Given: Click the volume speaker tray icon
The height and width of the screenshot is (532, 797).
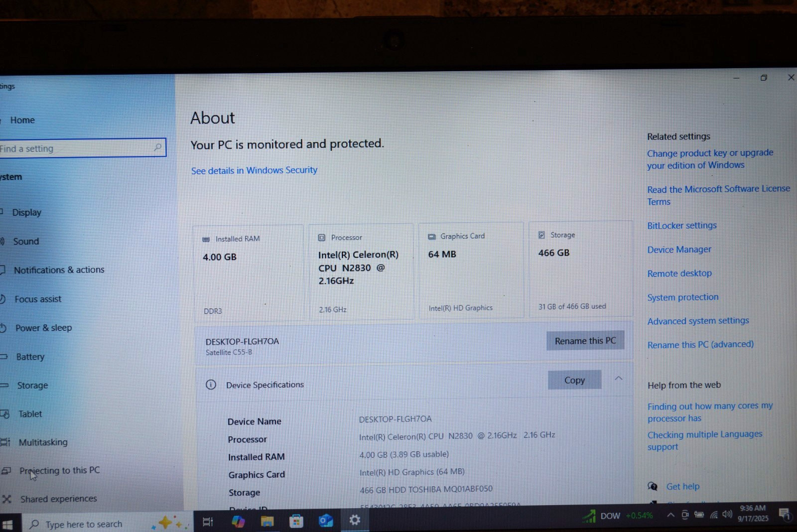Looking at the screenshot, I should coord(727,514).
